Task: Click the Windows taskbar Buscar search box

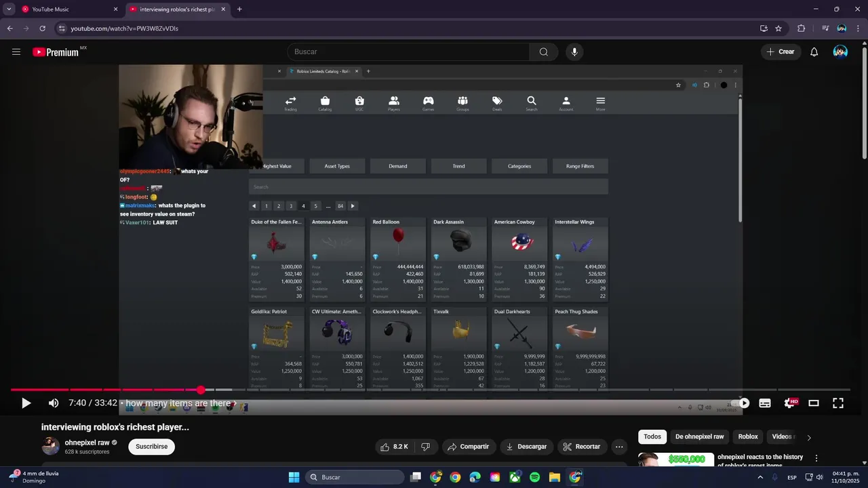Action: point(355,477)
